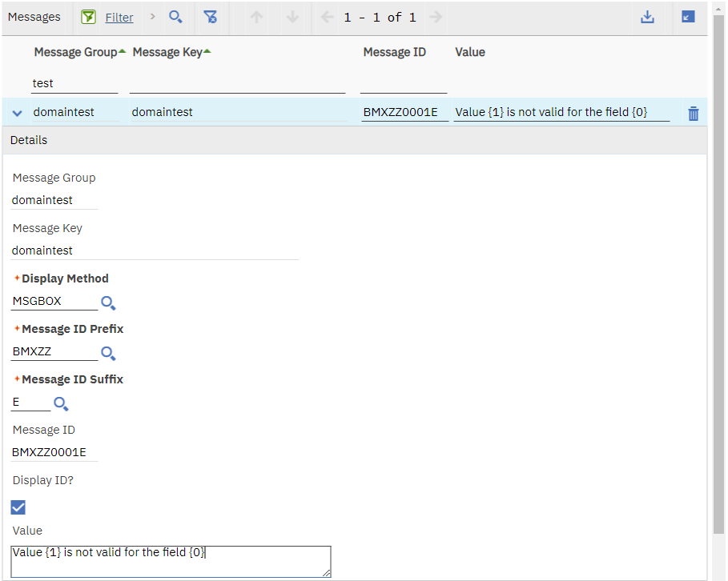Click the Message ID column header
This screenshot has height=581, width=728.
pos(394,52)
